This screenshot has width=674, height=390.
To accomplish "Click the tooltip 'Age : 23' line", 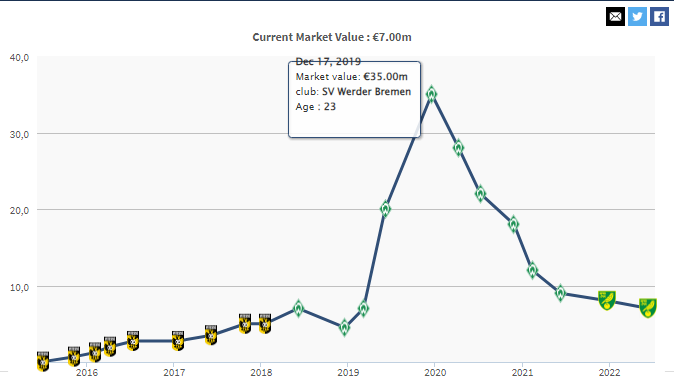I will click(x=316, y=107).
